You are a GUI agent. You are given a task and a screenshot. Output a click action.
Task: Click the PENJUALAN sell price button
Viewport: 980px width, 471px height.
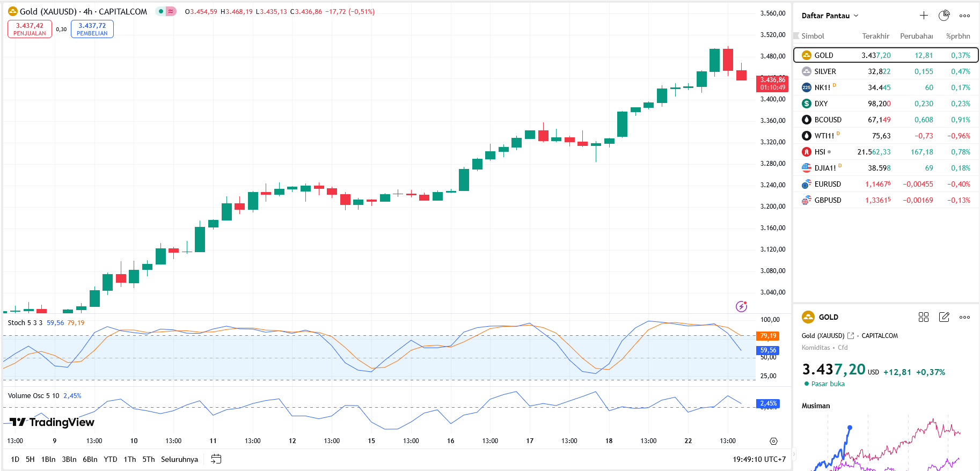tap(30, 29)
